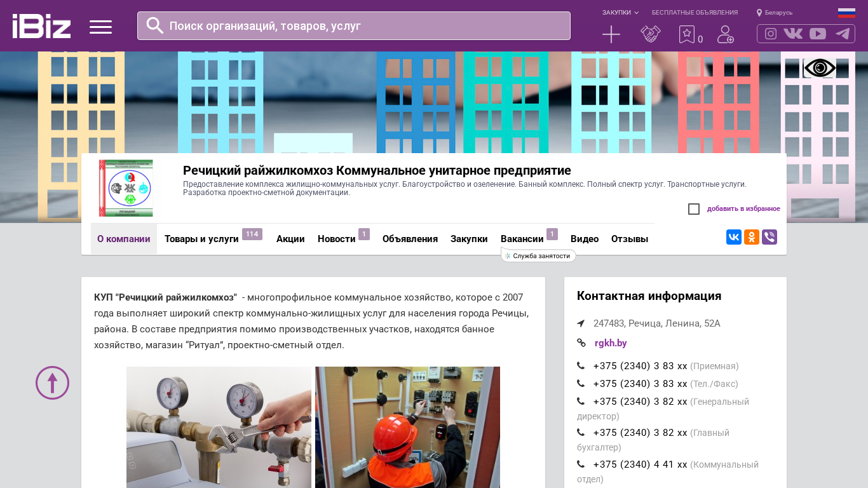The width and height of the screenshot is (868, 488).
Task: Click the plus add icon in header
Action: (x=611, y=34)
